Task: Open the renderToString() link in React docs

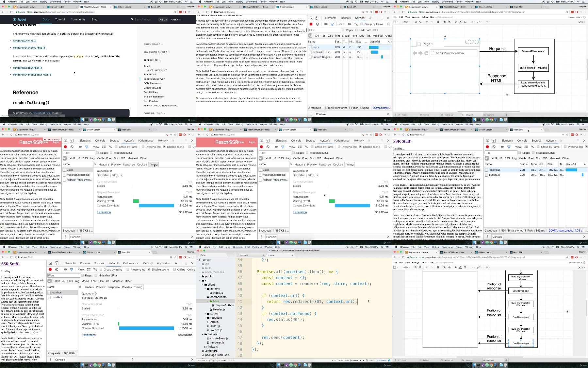Action: (24, 41)
